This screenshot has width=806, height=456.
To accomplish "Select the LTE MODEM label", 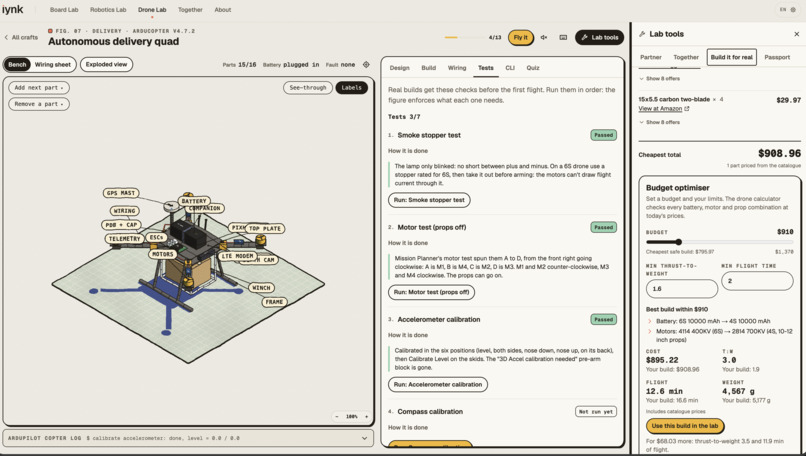I will [x=237, y=256].
